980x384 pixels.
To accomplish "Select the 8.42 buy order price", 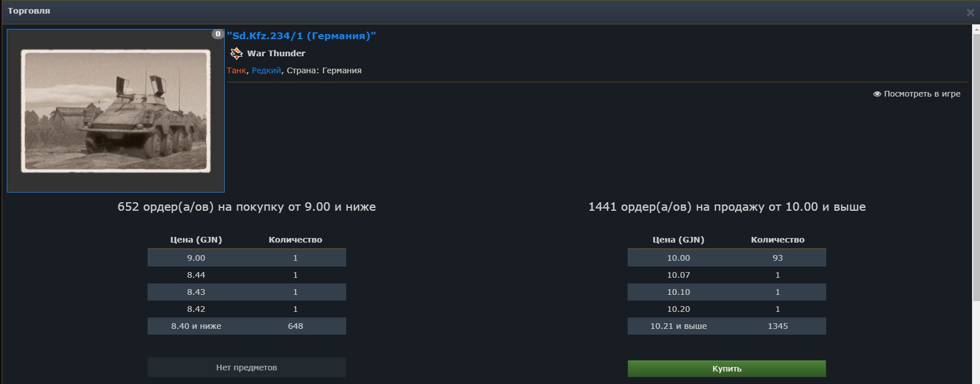I will [196, 309].
